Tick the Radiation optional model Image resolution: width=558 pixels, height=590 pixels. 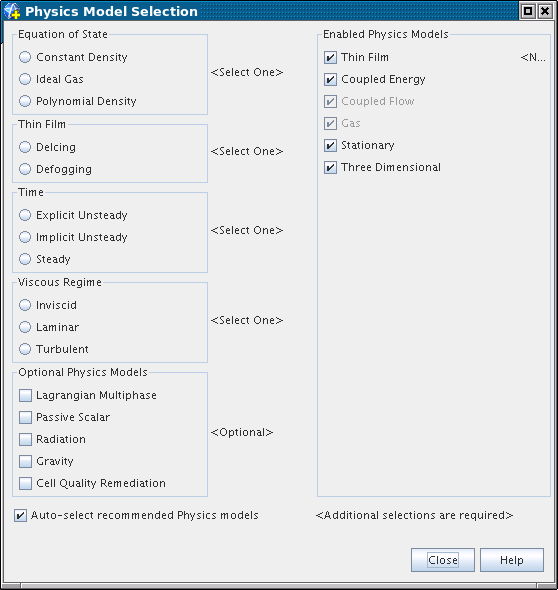pyautogui.click(x=25, y=439)
